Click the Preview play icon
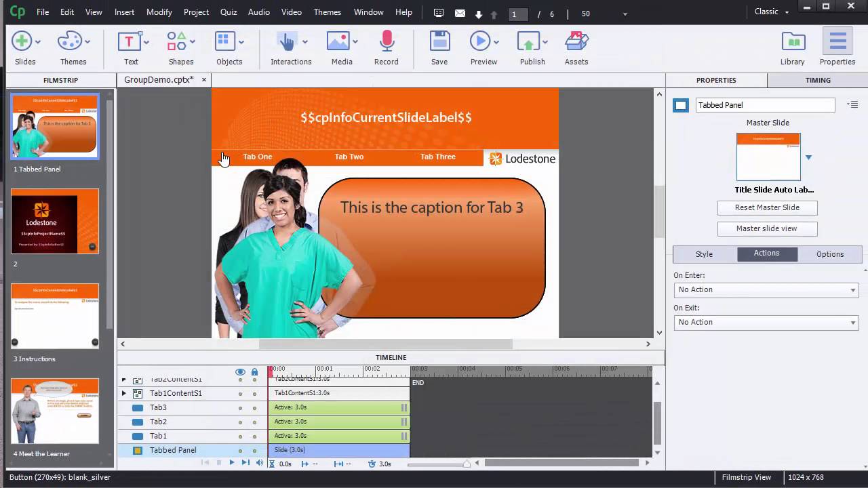868x488 pixels. [x=480, y=41]
